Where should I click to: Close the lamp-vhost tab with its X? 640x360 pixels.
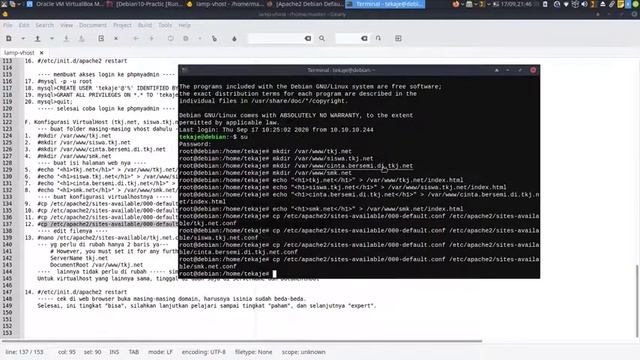click(x=42, y=53)
